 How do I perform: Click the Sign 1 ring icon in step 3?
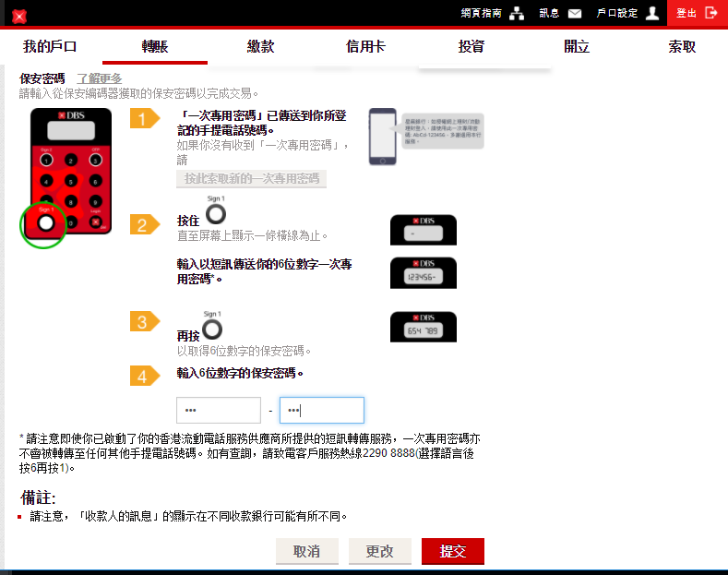[x=213, y=329]
